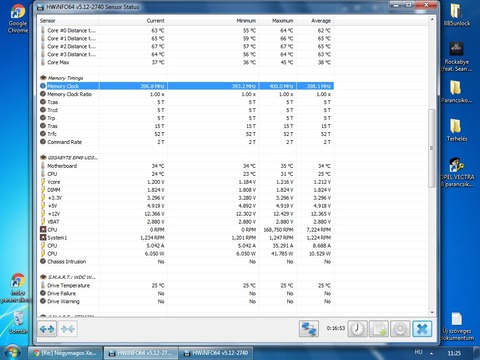The height and width of the screenshot is (360, 480).
Task: Click the 11:25 taskbar clock
Action: click(454, 353)
